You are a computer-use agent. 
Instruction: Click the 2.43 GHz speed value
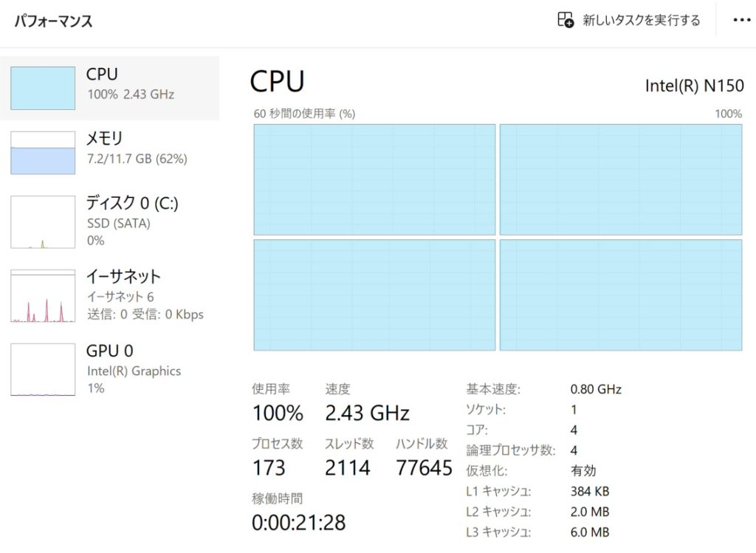click(x=367, y=413)
